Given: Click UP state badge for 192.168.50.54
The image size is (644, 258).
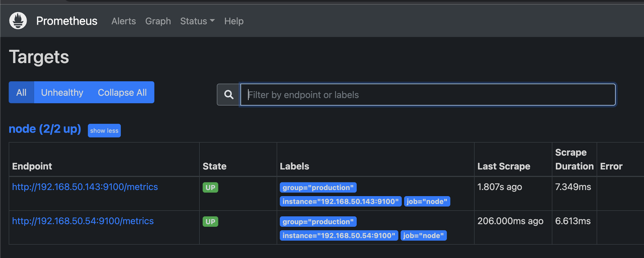Looking at the screenshot, I should pyautogui.click(x=210, y=222).
